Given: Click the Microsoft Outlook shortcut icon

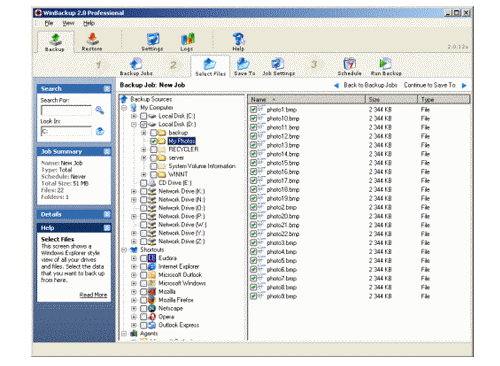Looking at the screenshot, I should tap(152, 275).
